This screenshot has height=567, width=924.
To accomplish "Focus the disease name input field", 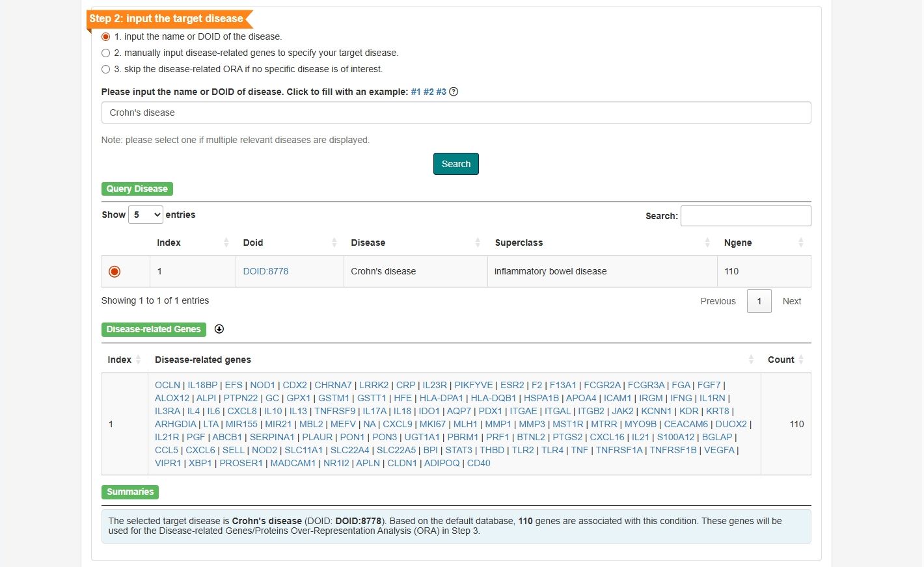I will (x=456, y=112).
